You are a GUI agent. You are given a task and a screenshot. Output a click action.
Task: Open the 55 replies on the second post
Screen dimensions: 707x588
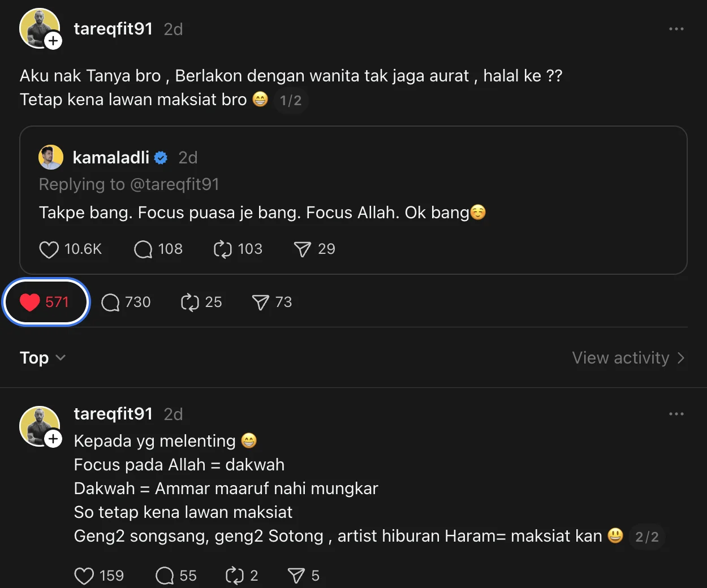176,576
